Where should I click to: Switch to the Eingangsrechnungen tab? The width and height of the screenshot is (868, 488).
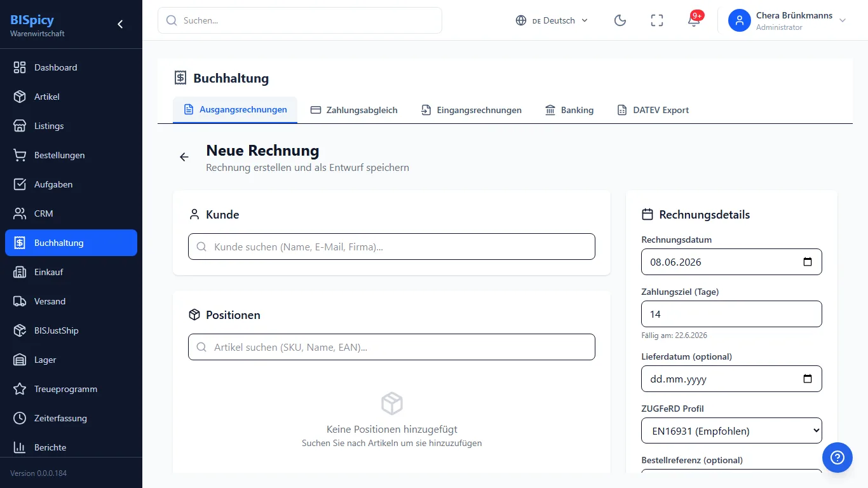coord(471,110)
